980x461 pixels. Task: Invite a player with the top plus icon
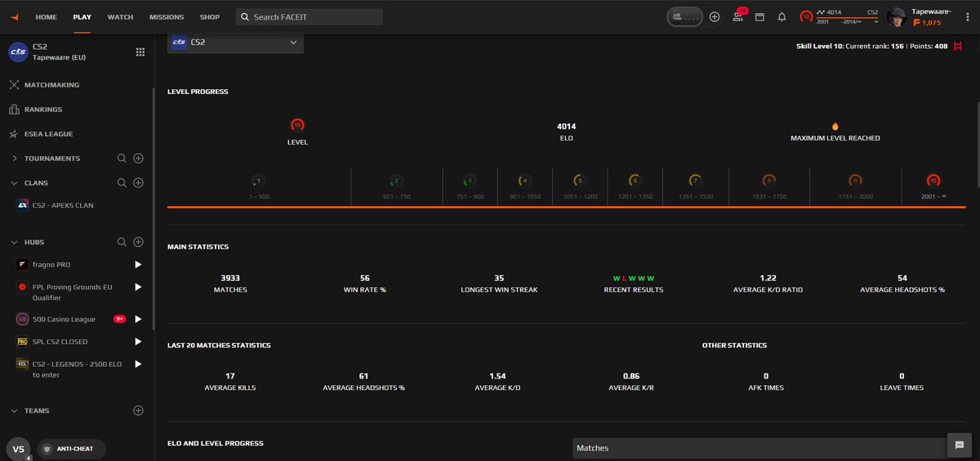(x=715, y=16)
